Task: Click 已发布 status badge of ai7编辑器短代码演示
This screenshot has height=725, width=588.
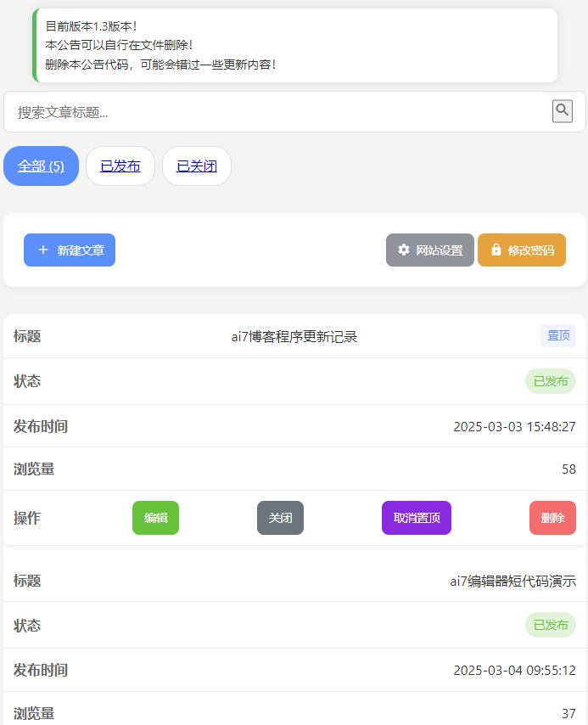Action: [x=551, y=626]
